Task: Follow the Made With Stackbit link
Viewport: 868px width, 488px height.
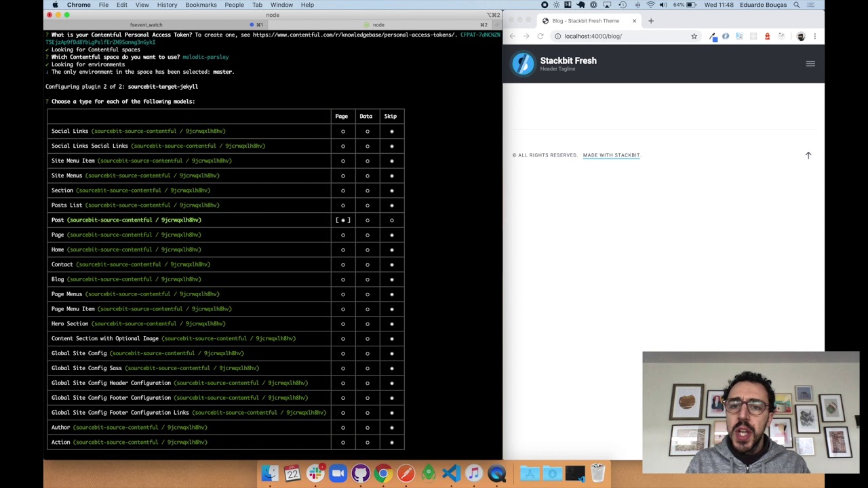Action: point(611,155)
